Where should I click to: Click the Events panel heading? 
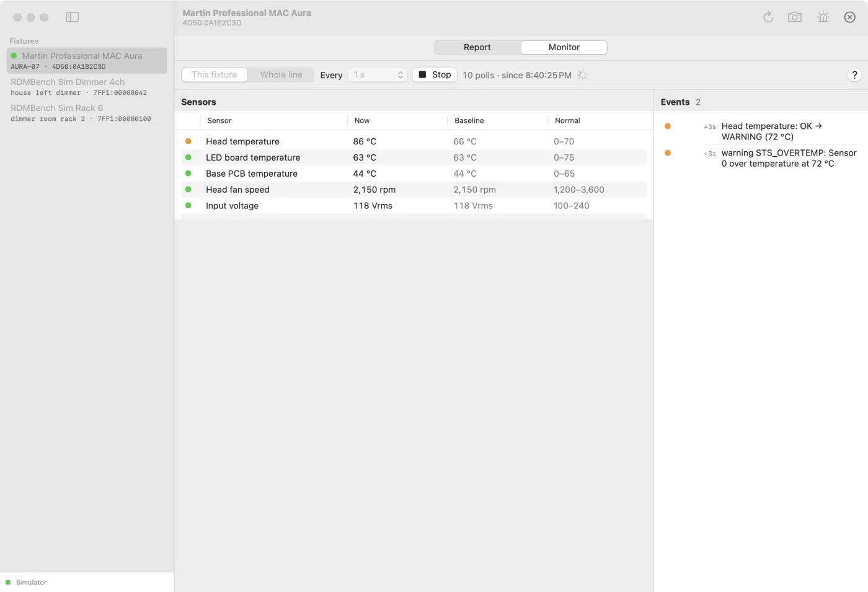coord(675,102)
